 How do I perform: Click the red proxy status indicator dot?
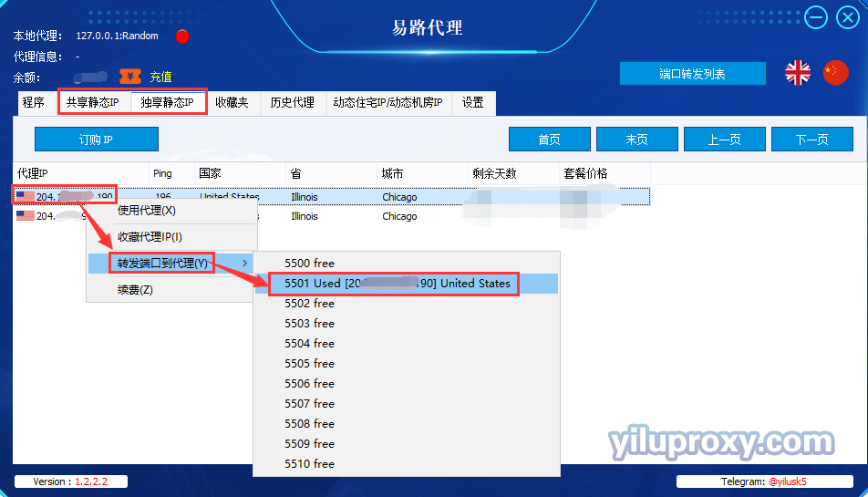182,36
